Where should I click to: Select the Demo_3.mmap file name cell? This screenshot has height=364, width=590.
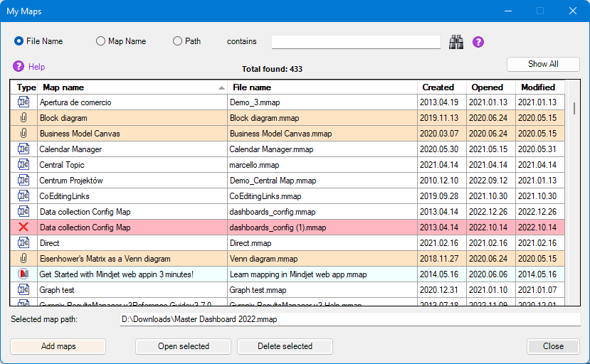(322, 102)
